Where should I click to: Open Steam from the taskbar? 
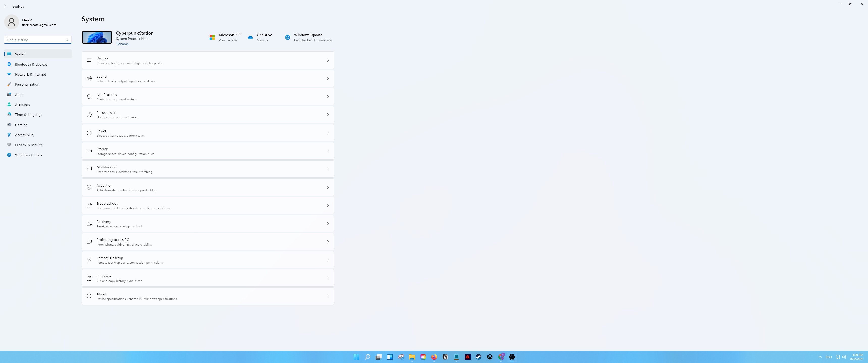coord(478,357)
